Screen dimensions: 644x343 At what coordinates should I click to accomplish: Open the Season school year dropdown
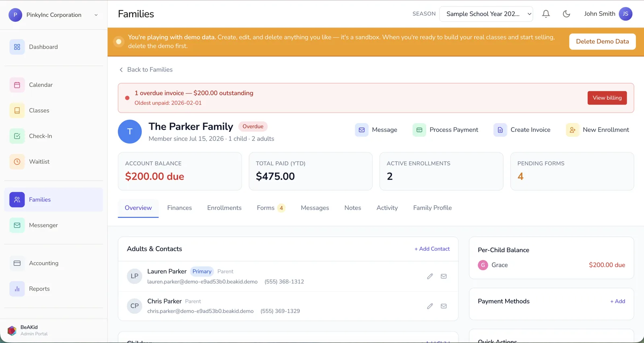pos(486,14)
